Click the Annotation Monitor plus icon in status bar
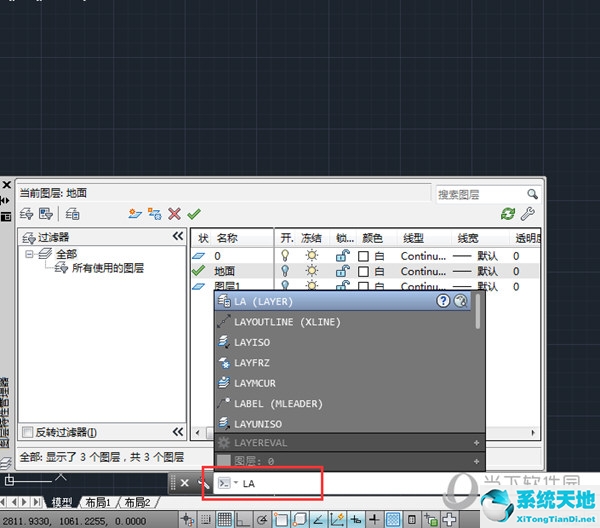This screenshot has width=600, height=528. point(449,519)
